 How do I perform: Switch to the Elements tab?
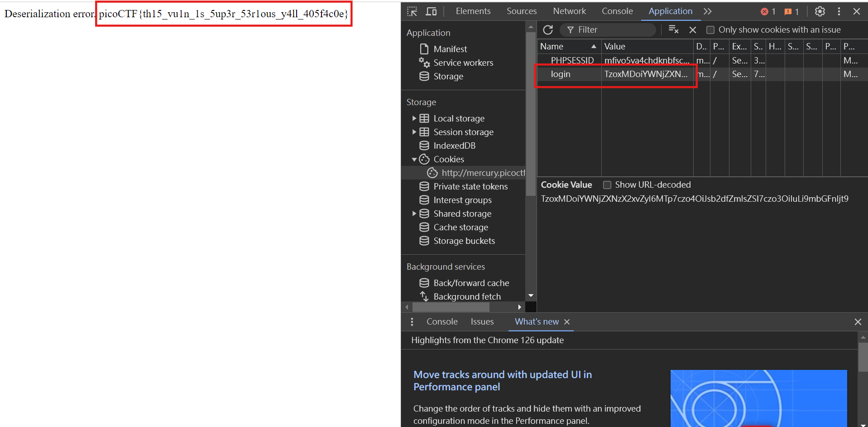point(473,11)
